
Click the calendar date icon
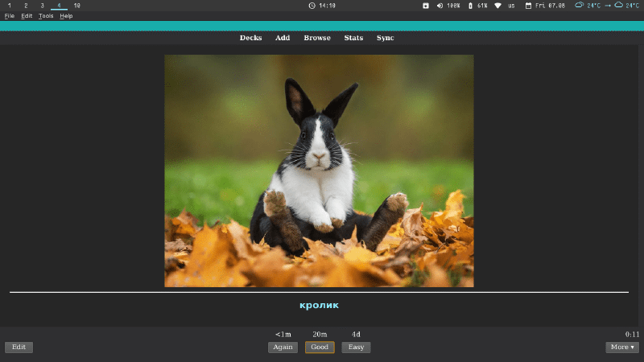point(528,6)
